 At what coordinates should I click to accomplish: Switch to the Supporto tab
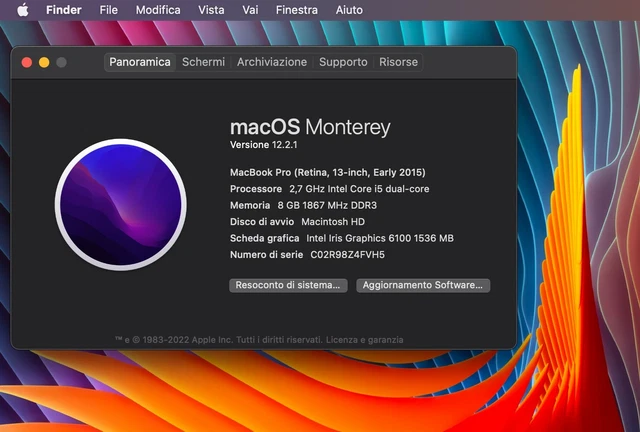coord(343,62)
